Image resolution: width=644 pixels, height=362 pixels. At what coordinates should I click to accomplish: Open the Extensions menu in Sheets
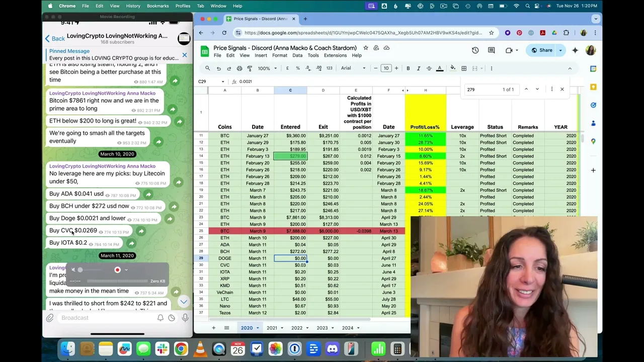(335, 55)
